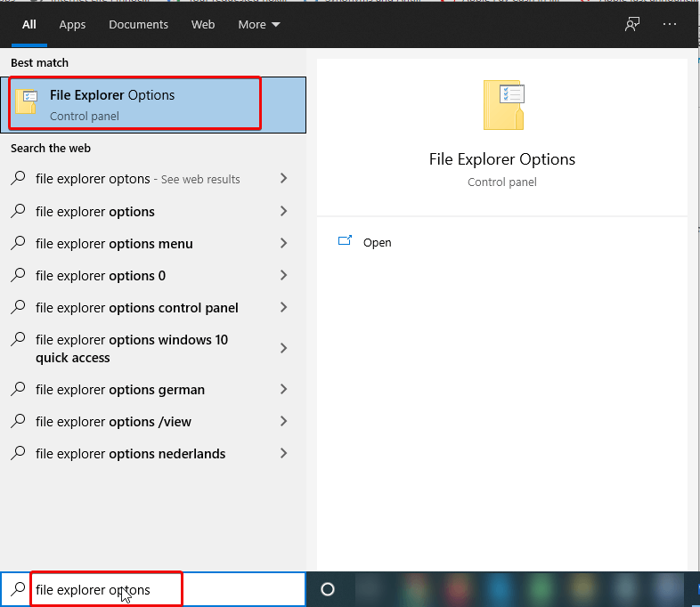Click the Open arrow icon in preview pane

click(345, 241)
